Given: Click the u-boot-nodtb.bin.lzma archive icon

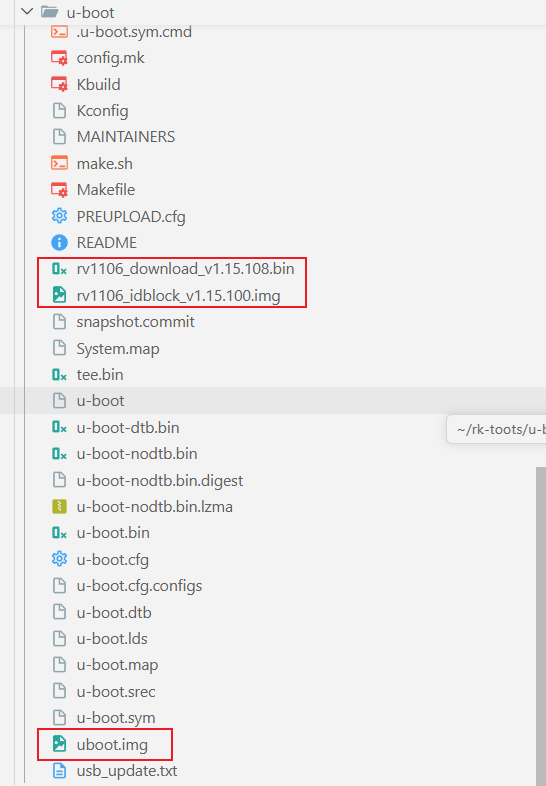Looking at the screenshot, I should [x=59, y=506].
